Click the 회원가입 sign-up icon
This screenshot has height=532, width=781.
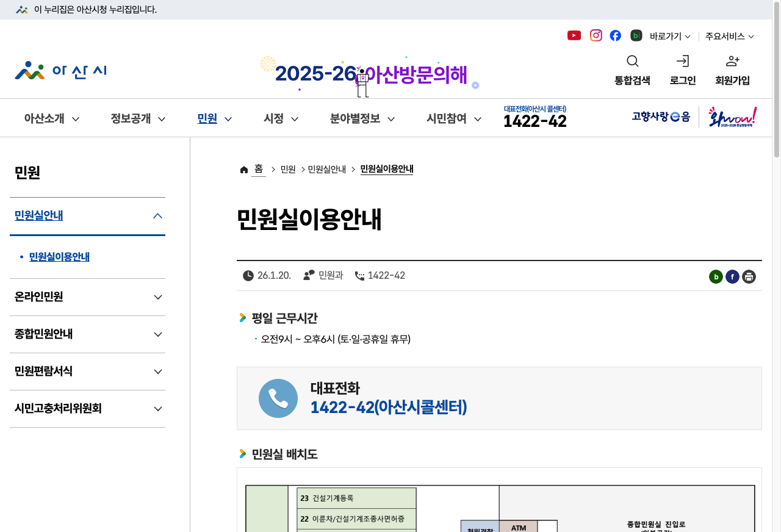pos(733,61)
